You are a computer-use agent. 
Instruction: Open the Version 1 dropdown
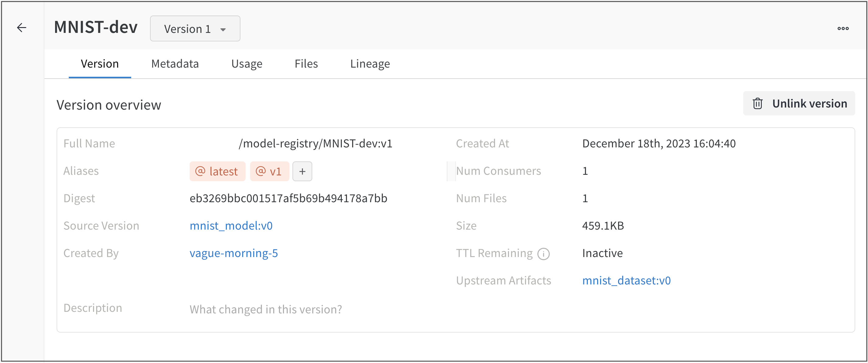point(195,28)
